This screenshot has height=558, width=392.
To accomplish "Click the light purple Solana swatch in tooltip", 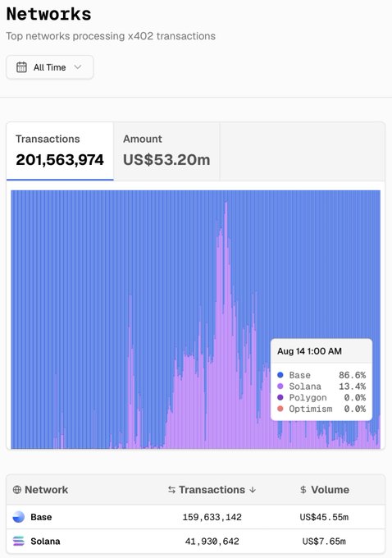I will pos(280,386).
